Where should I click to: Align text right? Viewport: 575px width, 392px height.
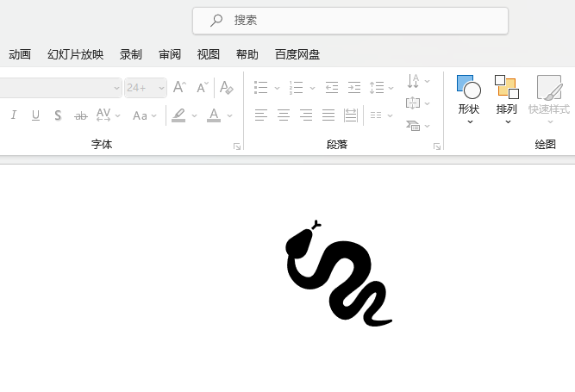coord(306,115)
